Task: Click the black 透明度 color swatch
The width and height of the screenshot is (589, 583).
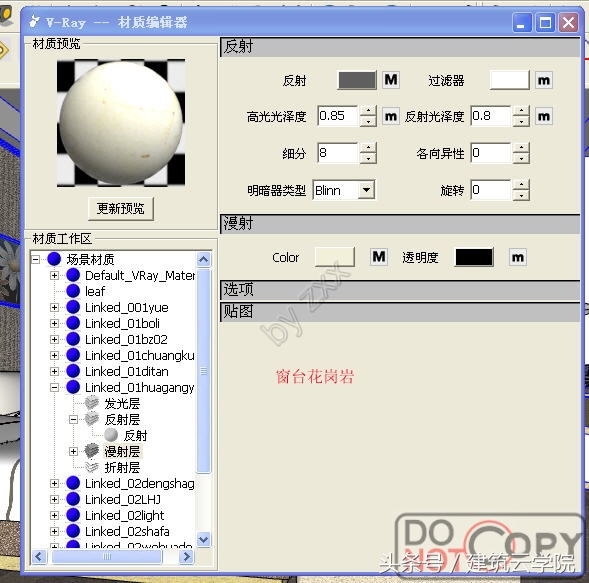Action: [x=474, y=257]
